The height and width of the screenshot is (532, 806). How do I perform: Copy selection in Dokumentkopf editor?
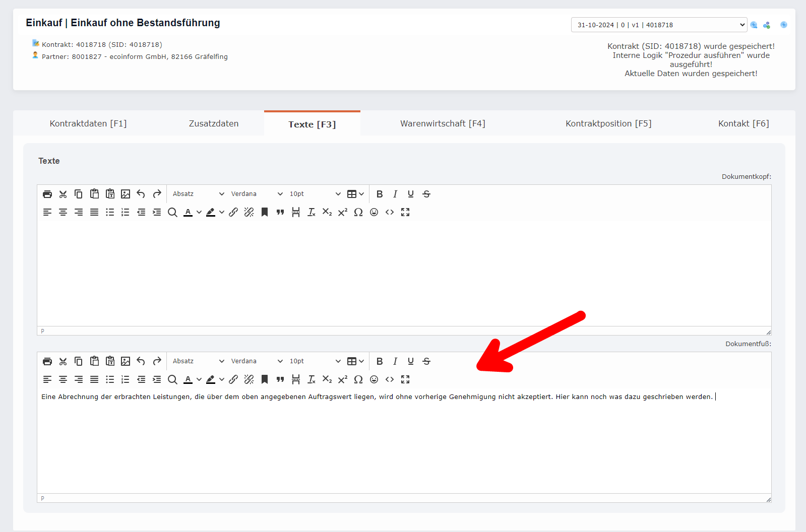pos(79,194)
